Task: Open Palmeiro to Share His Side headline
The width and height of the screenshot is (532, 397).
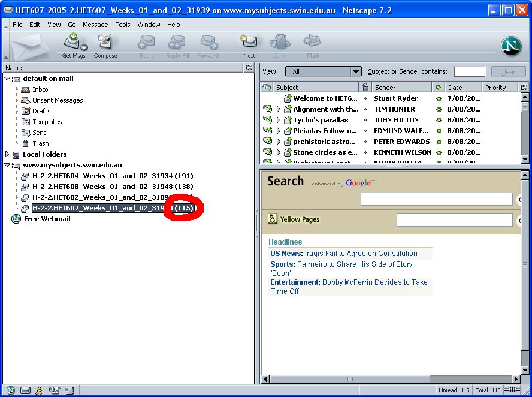Action: (341, 269)
